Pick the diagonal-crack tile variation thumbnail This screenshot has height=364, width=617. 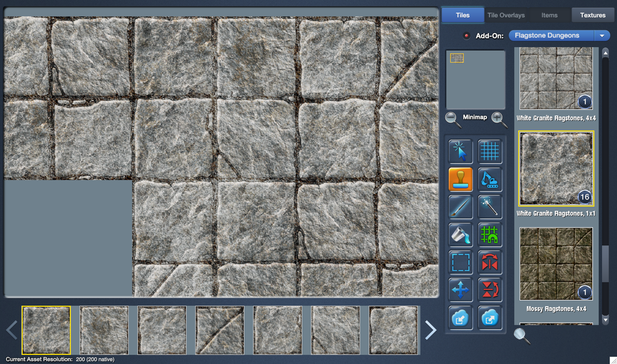point(220,330)
